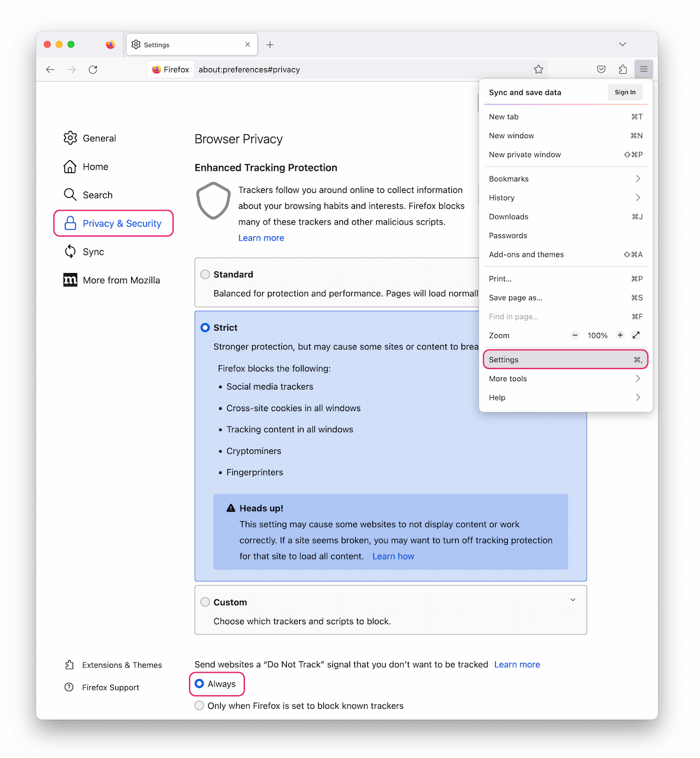This screenshot has width=700, height=758.
Task: Open the hamburger application menu button
Action: click(x=643, y=69)
